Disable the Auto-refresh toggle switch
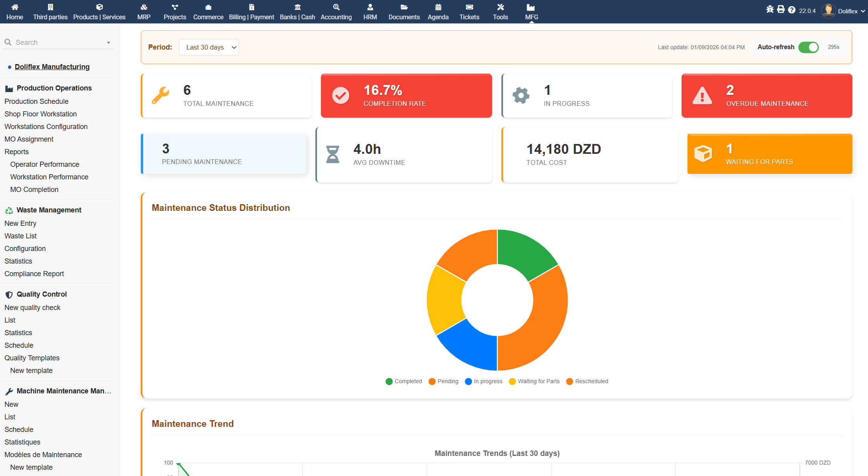Screen dimensions: 868x476 pos(808,47)
